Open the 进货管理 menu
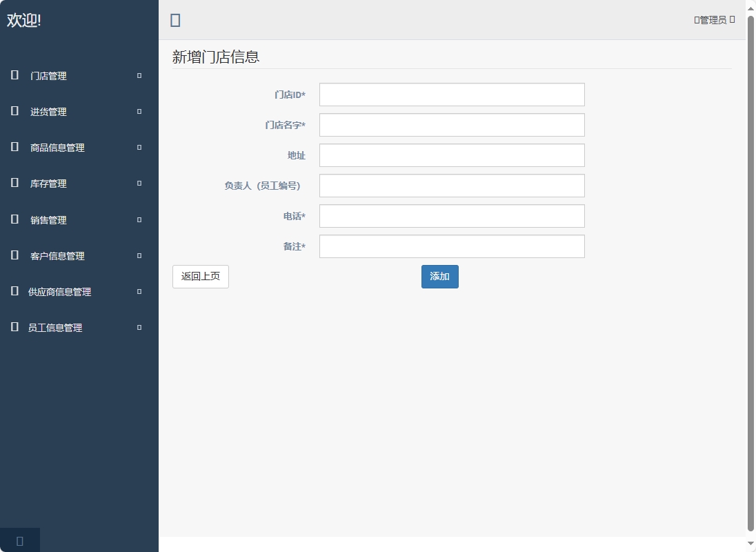 pyautogui.click(x=79, y=111)
